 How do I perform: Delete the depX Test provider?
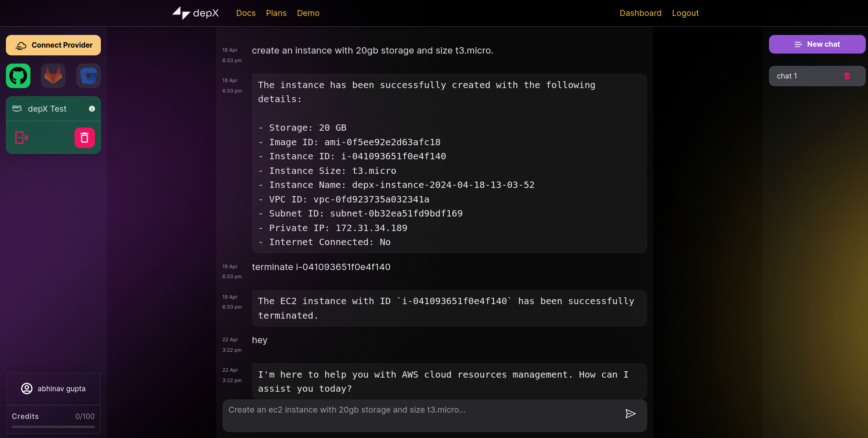point(84,138)
